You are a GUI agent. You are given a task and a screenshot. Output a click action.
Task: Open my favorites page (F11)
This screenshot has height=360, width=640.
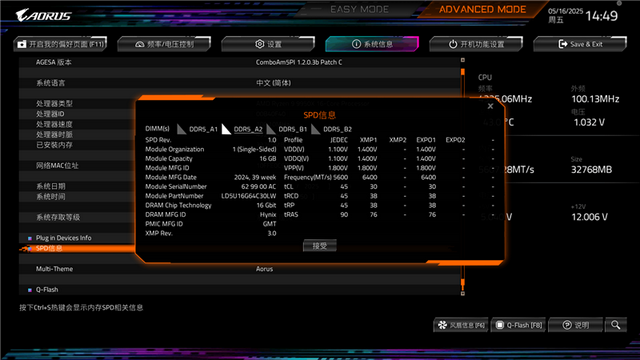click(x=60, y=44)
